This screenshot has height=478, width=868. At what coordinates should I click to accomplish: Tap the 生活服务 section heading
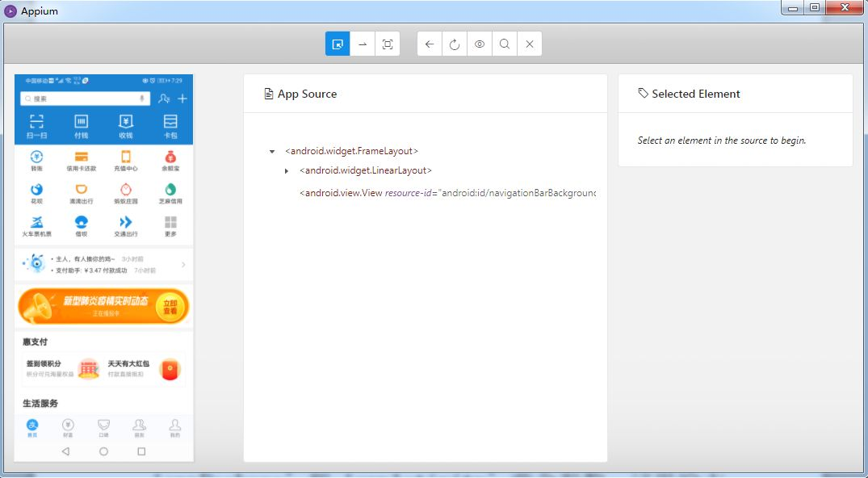point(40,403)
